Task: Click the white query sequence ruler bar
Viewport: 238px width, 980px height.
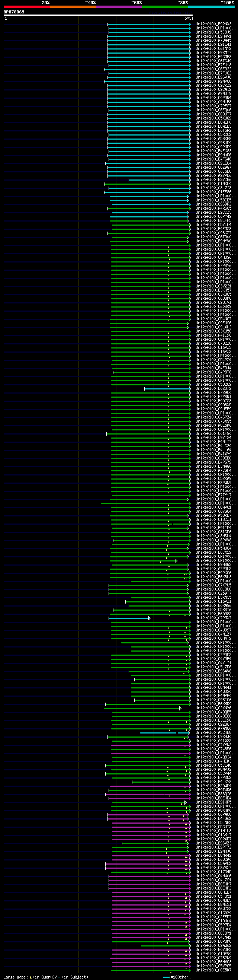Action: 98,15
